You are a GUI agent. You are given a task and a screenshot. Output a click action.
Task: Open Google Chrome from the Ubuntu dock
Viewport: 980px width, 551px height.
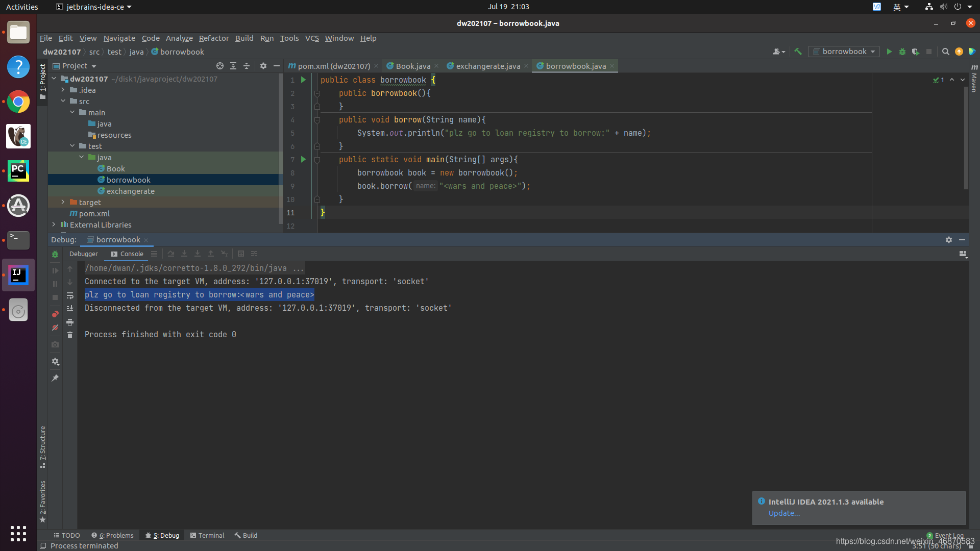(x=18, y=102)
